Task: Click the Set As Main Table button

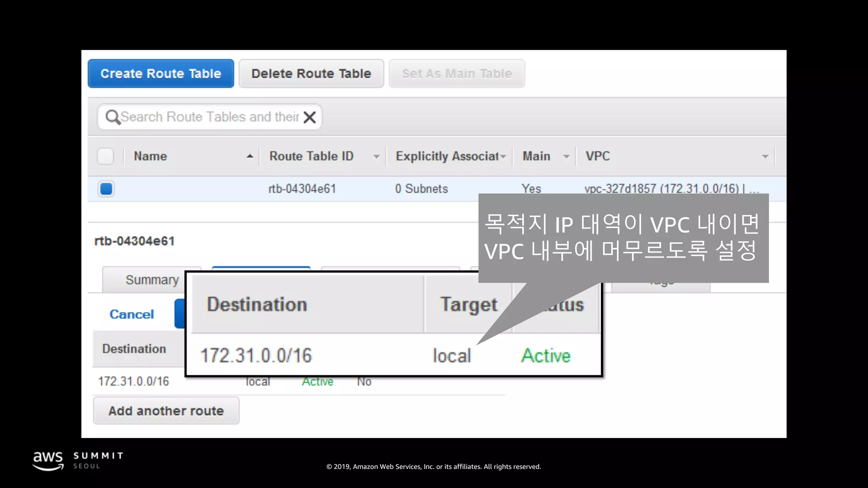Action: (457, 74)
